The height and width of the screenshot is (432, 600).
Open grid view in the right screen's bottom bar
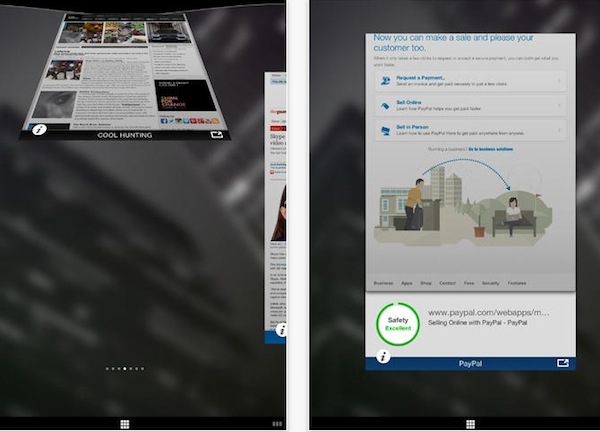point(471,424)
